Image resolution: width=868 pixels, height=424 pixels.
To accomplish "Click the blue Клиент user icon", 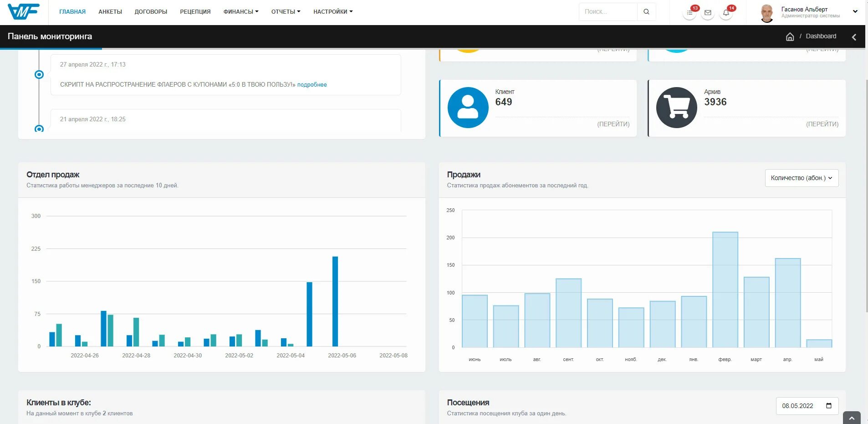I will pos(468,108).
